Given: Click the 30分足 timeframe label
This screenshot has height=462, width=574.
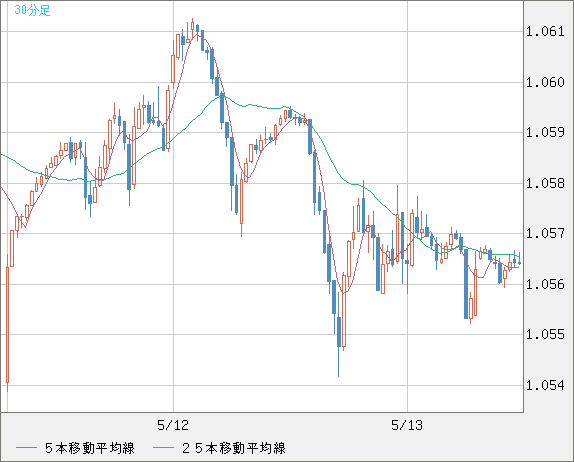Looking at the screenshot, I should (x=32, y=10).
